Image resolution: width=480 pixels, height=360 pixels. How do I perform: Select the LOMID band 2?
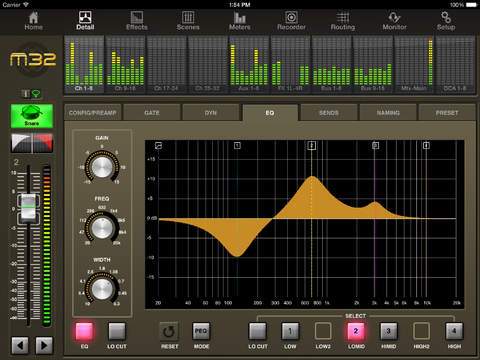[356, 332]
